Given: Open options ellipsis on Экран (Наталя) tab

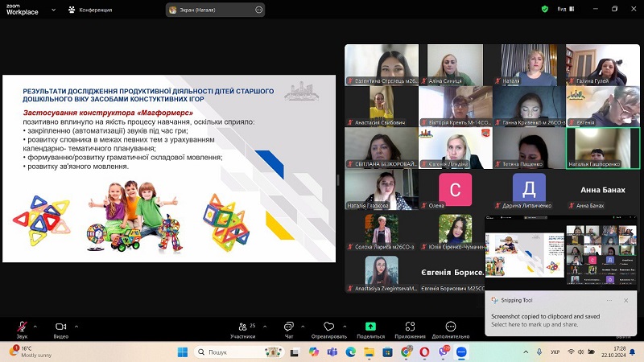Looking at the screenshot, I should (x=258, y=10).
